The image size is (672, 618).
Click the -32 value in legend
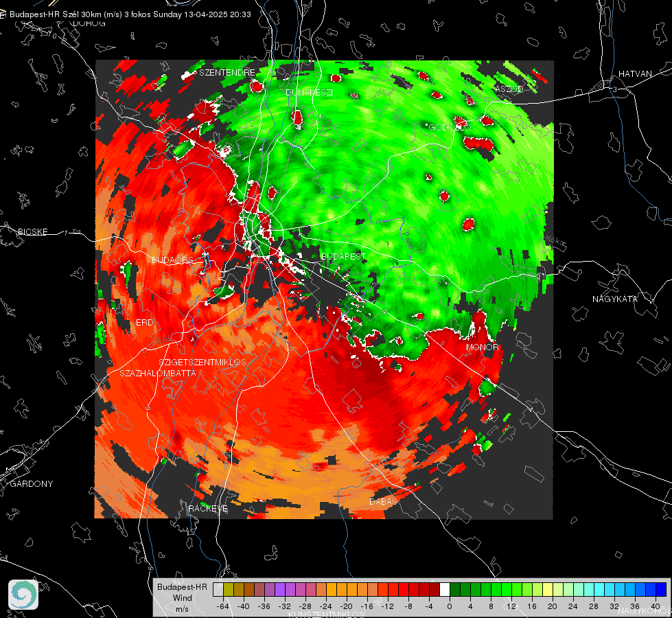(285, 606)
